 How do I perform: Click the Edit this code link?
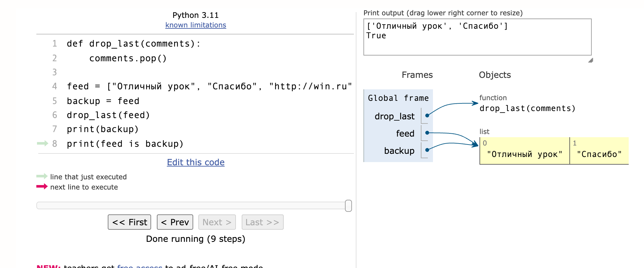[x=195, y=162]
